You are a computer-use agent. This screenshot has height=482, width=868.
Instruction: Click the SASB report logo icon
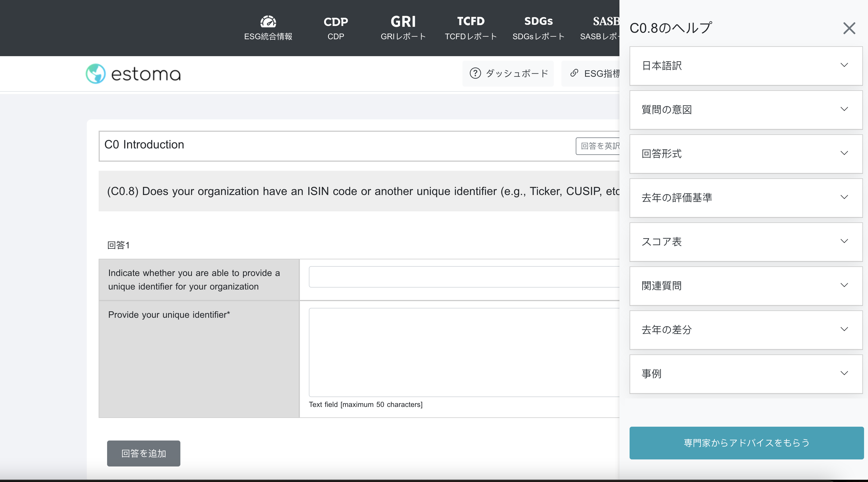click(x=606, y=21)
